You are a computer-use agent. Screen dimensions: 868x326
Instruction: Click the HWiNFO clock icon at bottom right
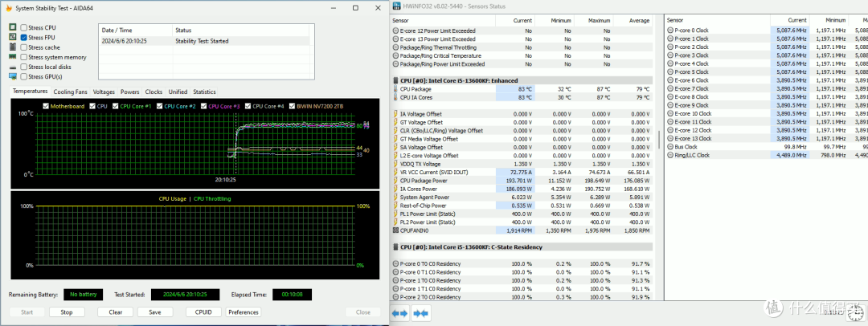tap(854, 314)
